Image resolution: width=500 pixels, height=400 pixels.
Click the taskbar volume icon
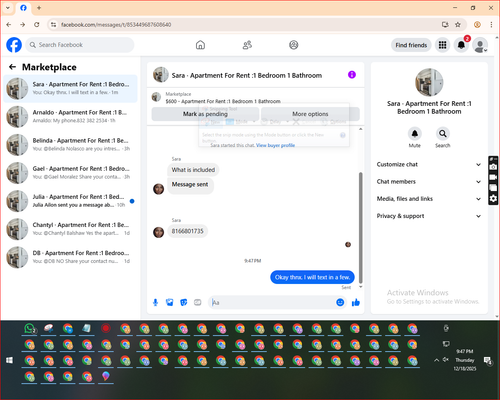(x=446, y=360)
